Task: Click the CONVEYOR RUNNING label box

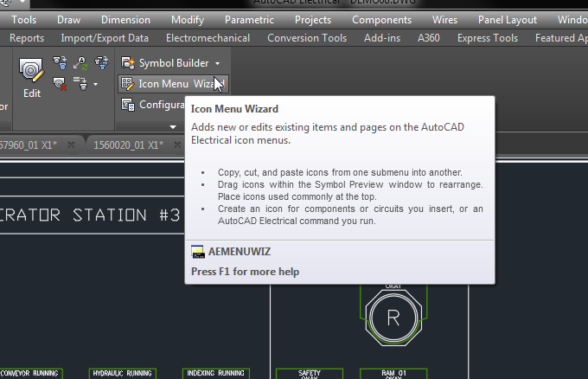Action: [x=29, y=373]
